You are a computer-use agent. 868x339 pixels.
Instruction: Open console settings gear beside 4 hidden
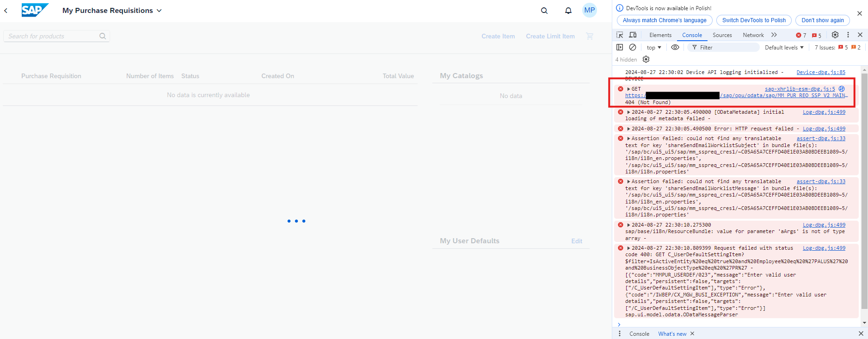646,59
